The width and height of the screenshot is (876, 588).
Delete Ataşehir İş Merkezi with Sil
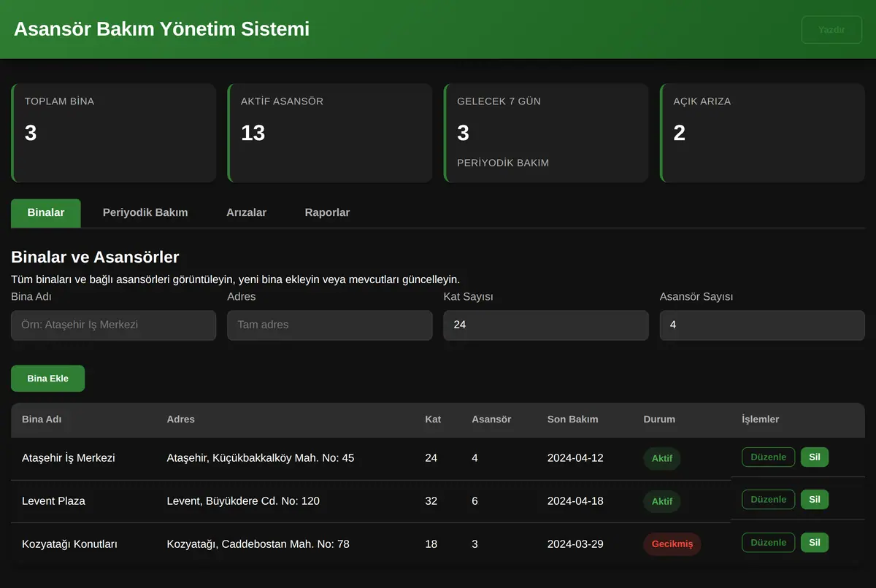click(815, 457)
